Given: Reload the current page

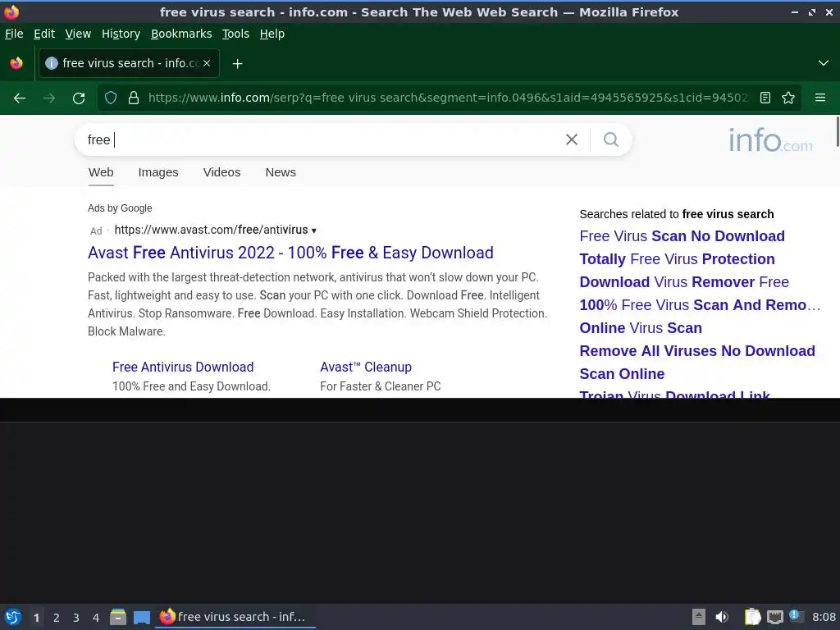Looking at the screenshot, I should (79, 98).
